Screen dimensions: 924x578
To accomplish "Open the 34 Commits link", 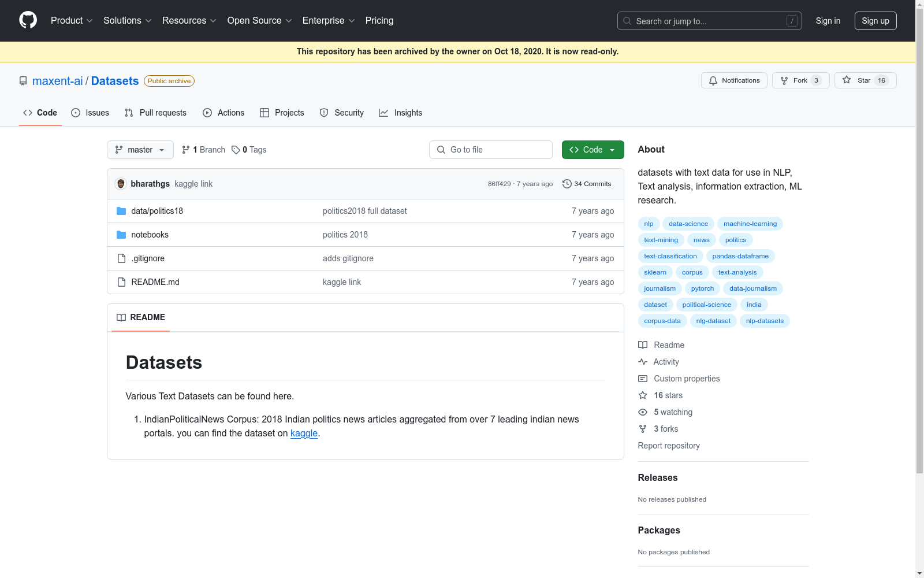I will click(x=587, y=184).
